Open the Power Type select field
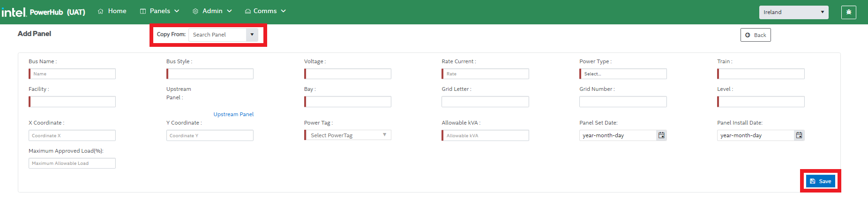 (x=623, y=74)
